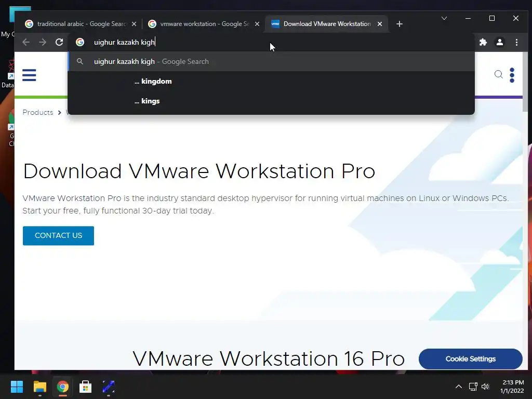Close the traditional arabic tab

click(134, 24)
